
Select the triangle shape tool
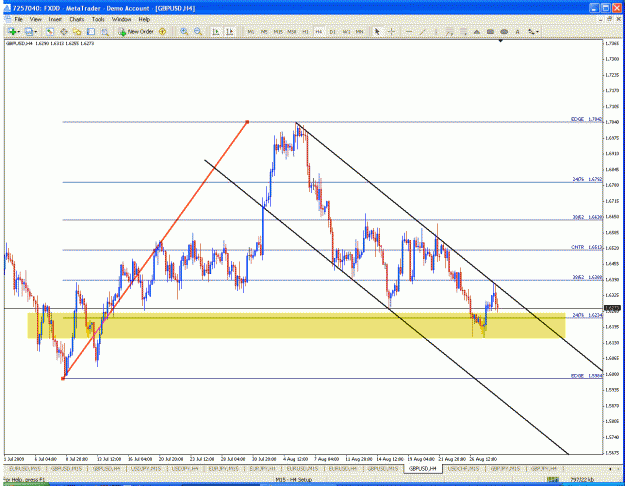477,31
